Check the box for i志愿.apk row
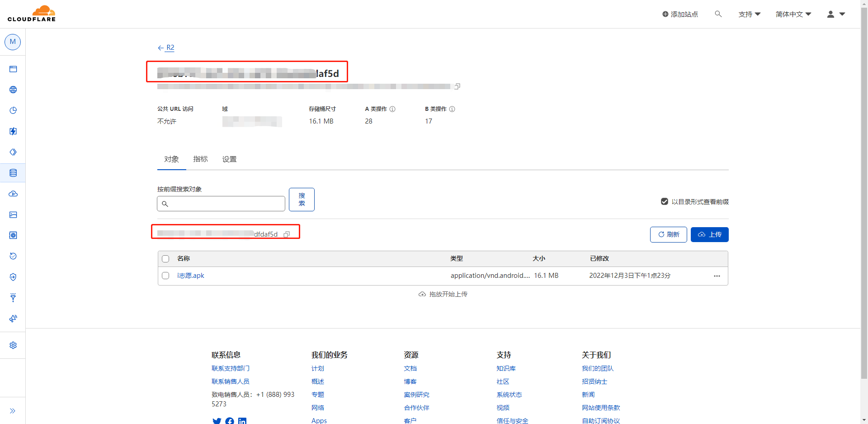The width and height of the screenshot is (868, 424). (x=165, y=276)
